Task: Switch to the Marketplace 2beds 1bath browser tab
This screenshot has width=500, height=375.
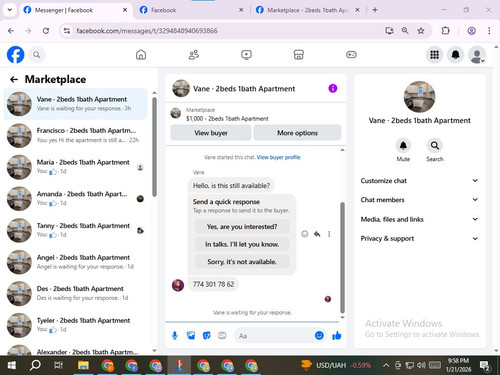Action: [308, 10]
